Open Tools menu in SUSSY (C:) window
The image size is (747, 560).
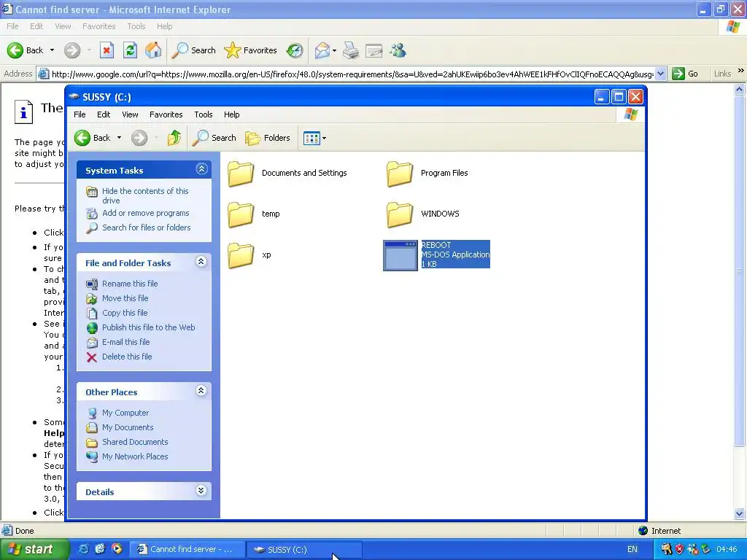coord(204,114)
